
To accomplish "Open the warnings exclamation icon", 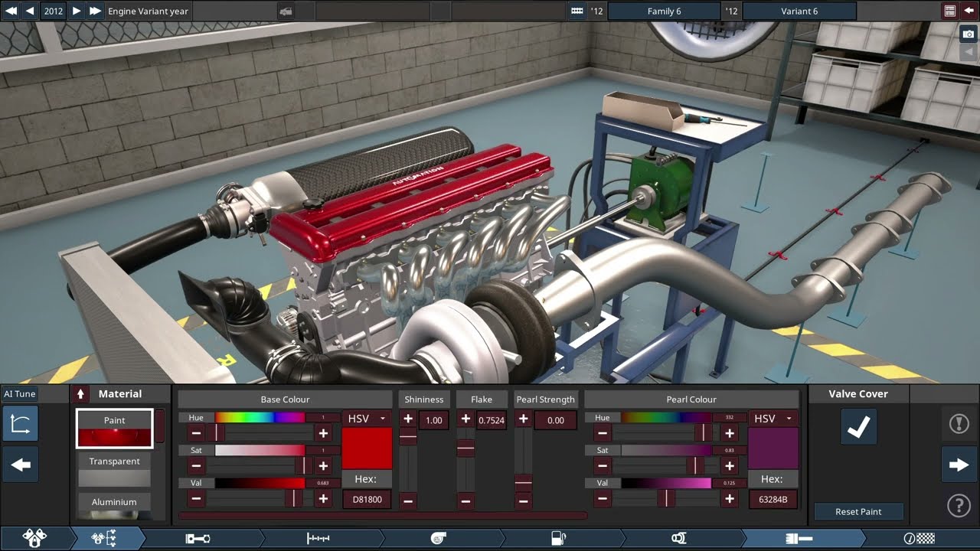I will pyautogui.click(x=959, y=423).
